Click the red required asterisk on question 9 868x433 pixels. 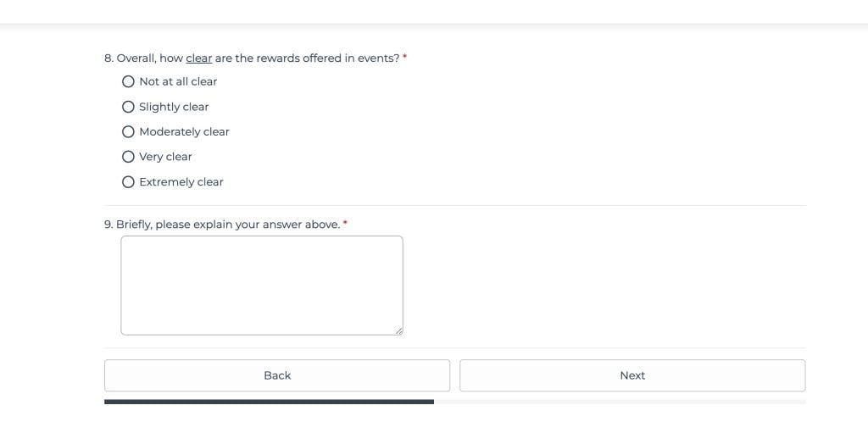tap(345, 224)
